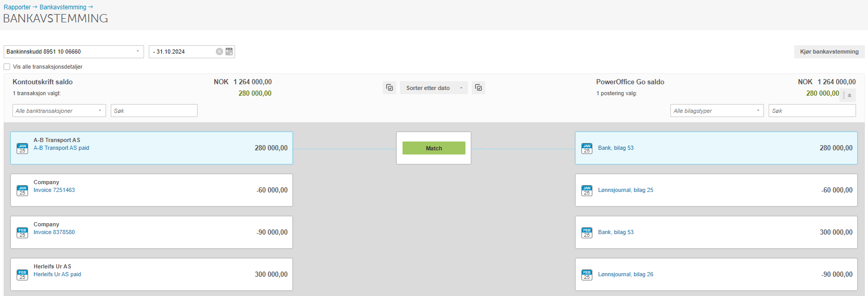Click the 1 postering valg label

pos(617,94)
